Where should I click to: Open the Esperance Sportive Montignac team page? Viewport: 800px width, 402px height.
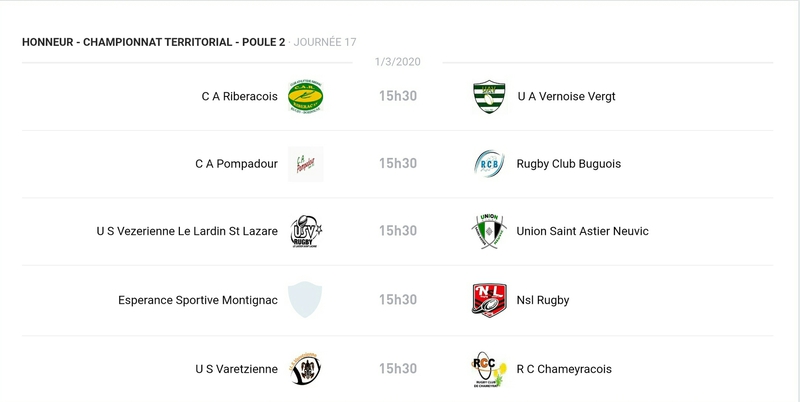(198, 300)
